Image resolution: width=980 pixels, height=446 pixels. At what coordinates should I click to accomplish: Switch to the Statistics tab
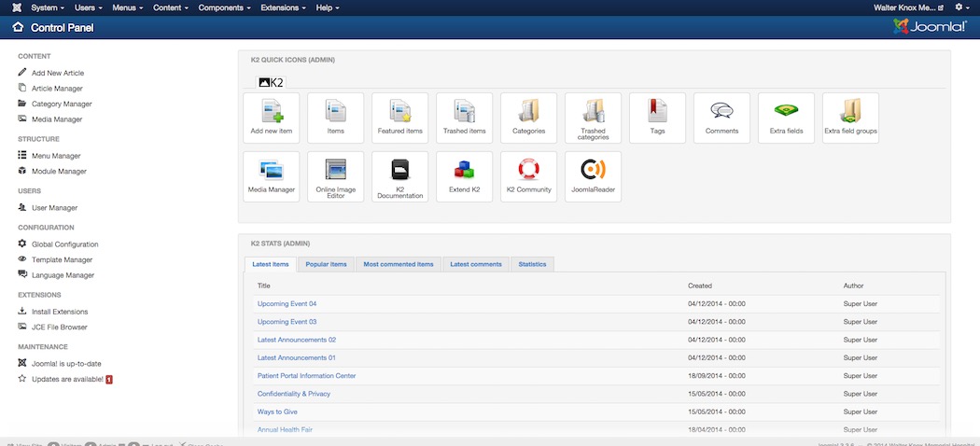pyautogui.click(x=533, y=264)
